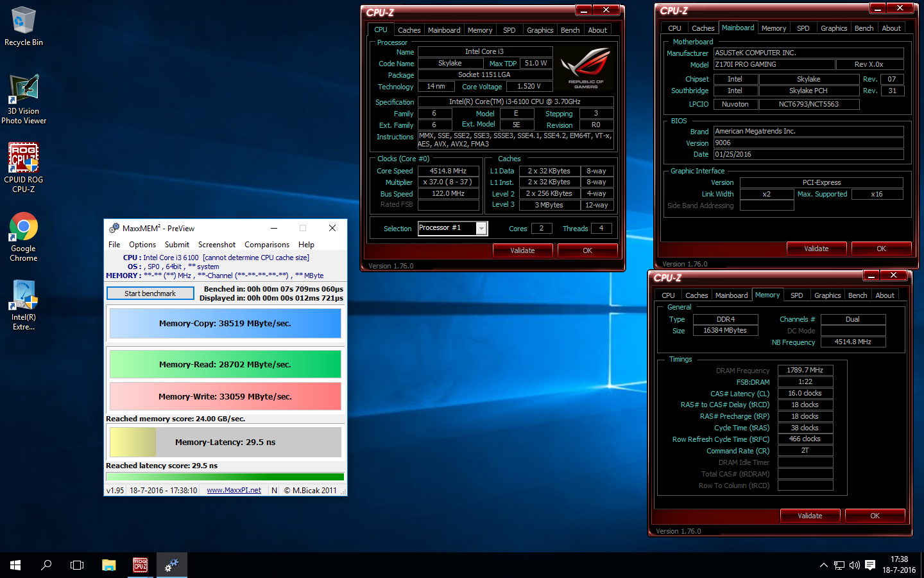Click the NB Frequency value field
This screenshot has height=578, width=924.
[853, 342]
